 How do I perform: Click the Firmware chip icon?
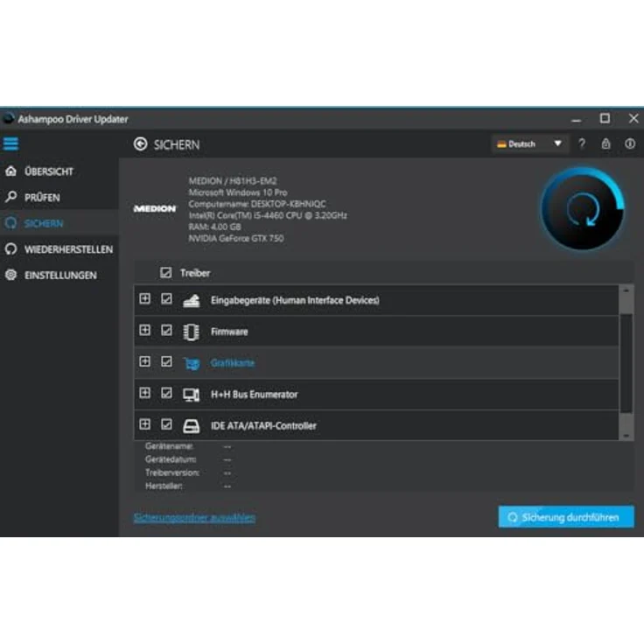click(x=191, y=332)
